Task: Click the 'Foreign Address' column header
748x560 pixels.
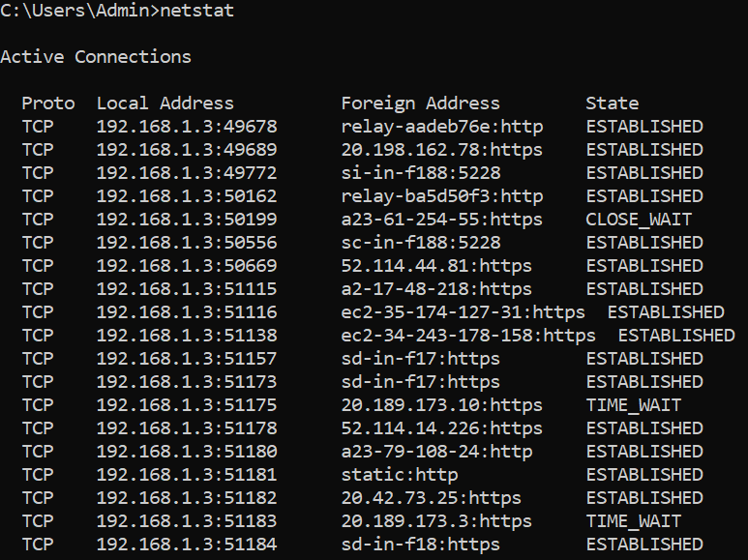Action: [420, 103]
